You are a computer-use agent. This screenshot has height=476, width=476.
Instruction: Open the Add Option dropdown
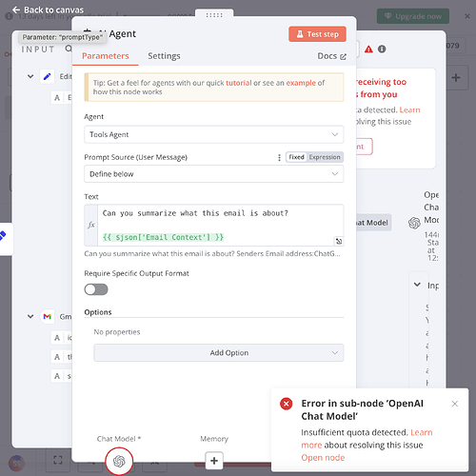click(219, 353)
